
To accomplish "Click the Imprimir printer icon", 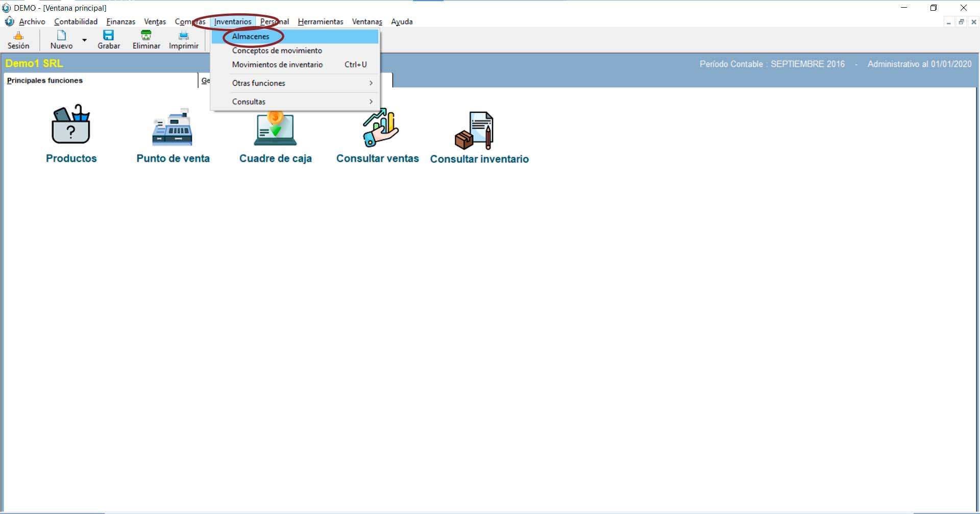I will tap(183, 36).
